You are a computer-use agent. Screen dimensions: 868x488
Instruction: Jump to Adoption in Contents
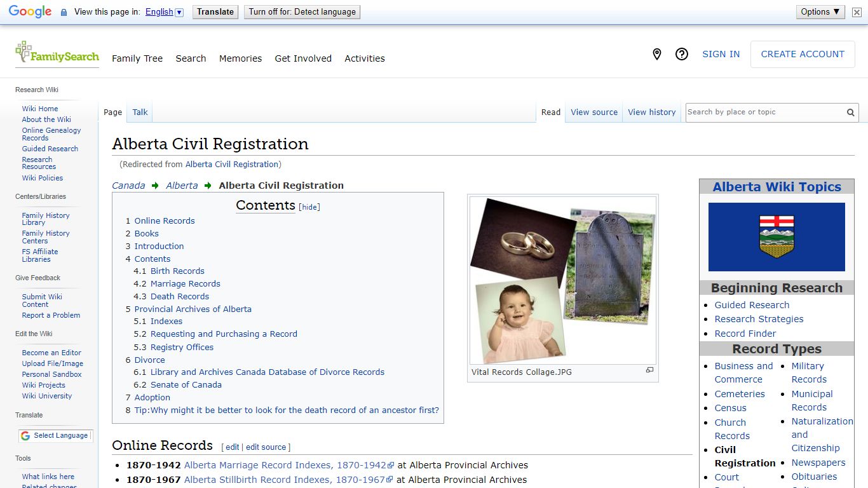153,397
